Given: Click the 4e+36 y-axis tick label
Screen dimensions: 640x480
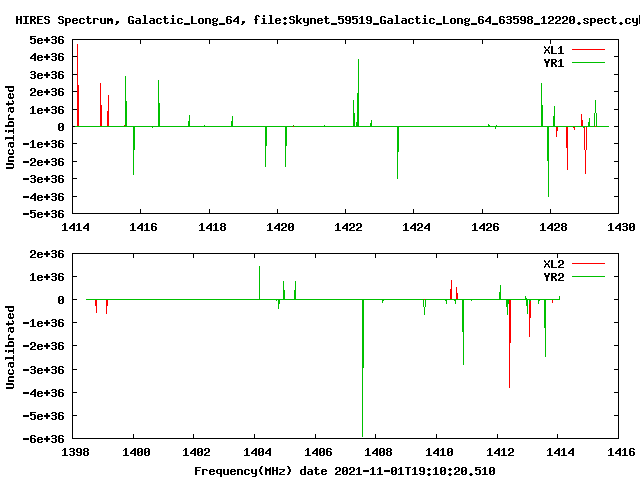Looking at the screenshot, I should click(x=47, y=57).
